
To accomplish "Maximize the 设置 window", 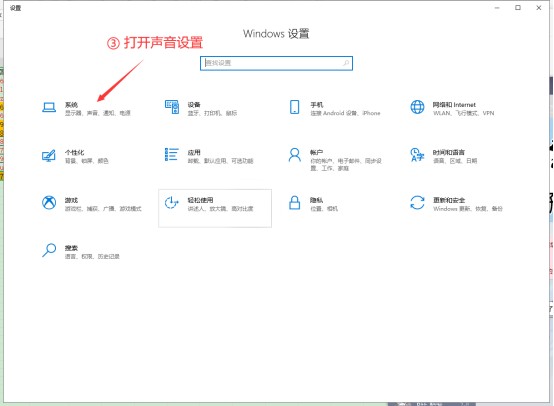I will (x=518, y=8).
